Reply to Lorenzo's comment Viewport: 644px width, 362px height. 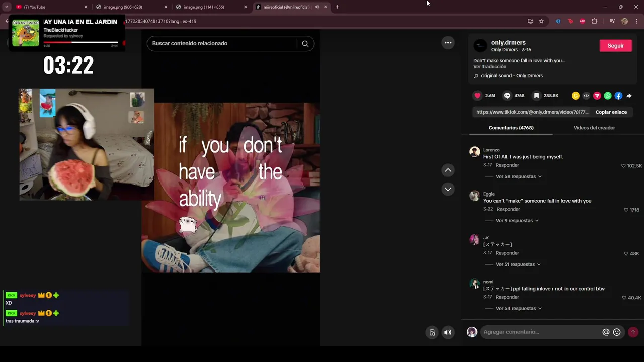point(507,165)
